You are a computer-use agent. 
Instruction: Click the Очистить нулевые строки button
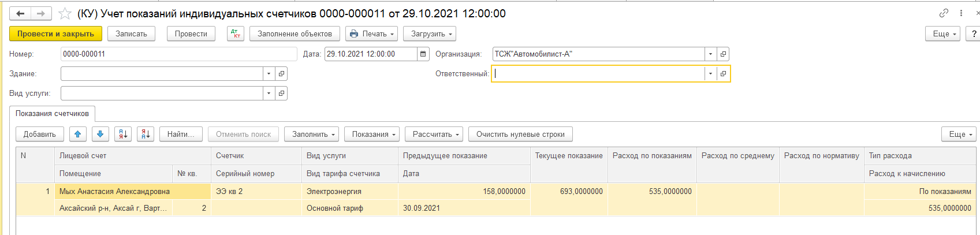point(520,135)
